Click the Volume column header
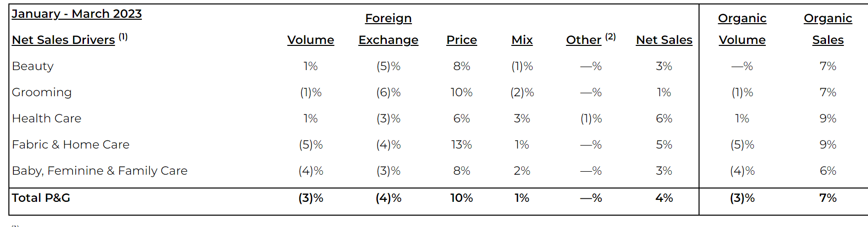 pyautogui.click(x=311, y=40)
